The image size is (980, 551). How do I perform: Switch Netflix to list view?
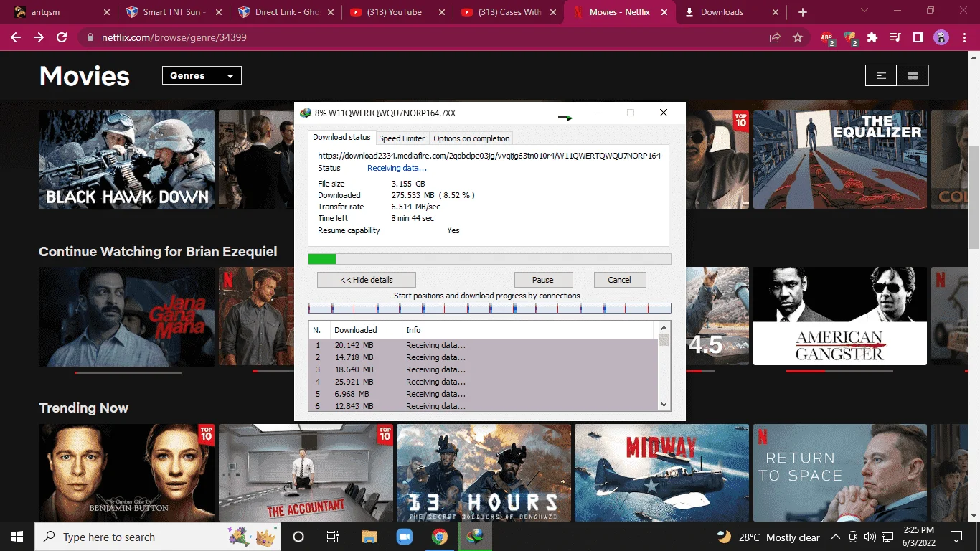pyautogui.click(x=881, y=75)
